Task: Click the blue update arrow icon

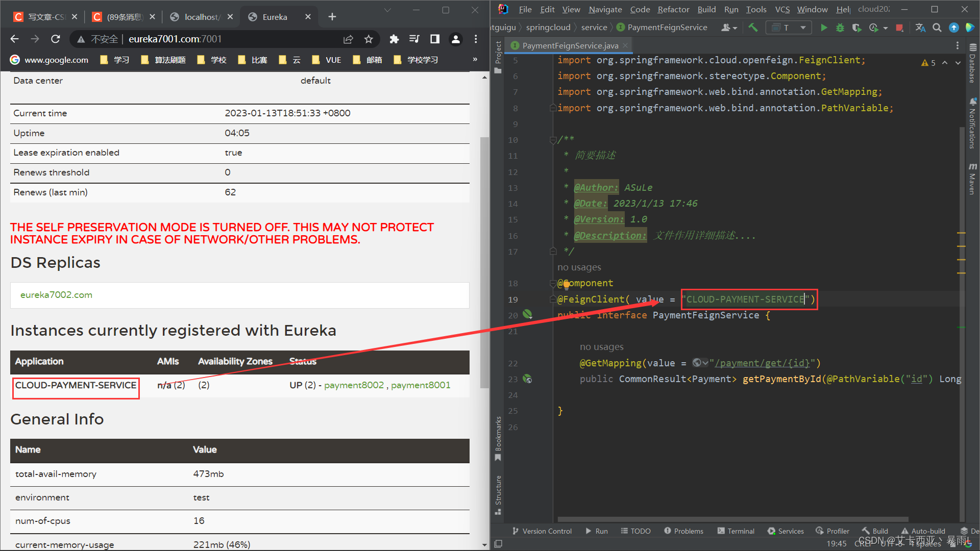Action: [x=953, y=28]
